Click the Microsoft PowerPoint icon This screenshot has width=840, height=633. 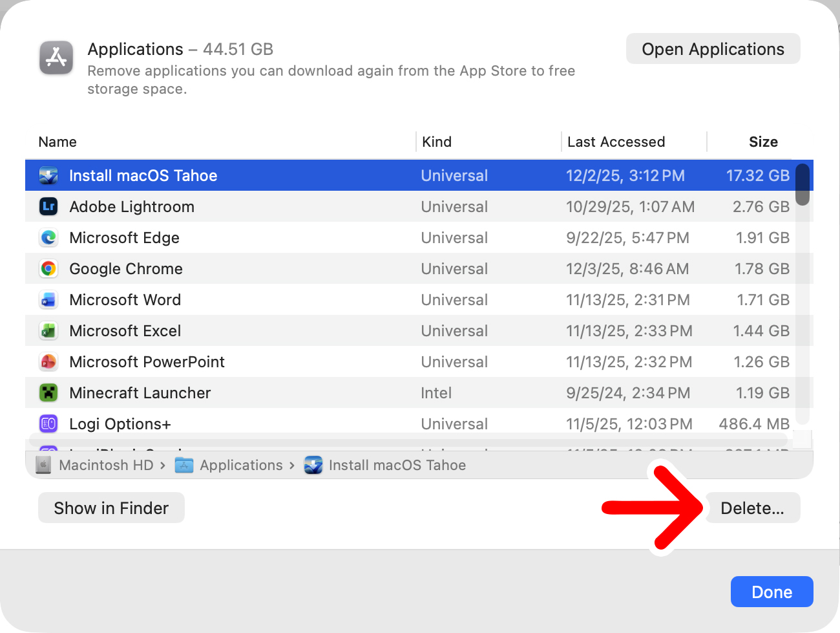48,362
